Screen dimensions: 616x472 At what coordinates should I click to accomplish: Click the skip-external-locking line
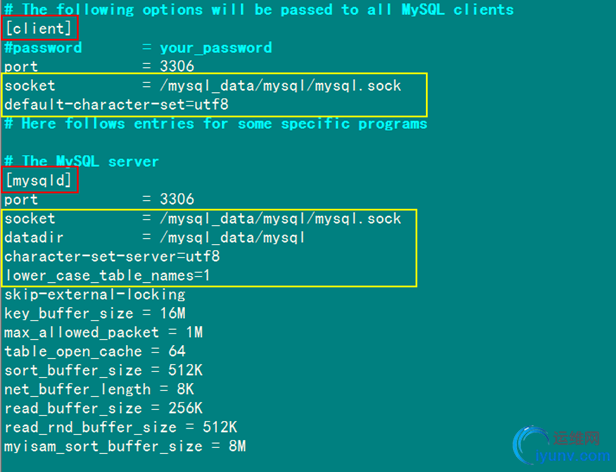[x=95, y=294]
